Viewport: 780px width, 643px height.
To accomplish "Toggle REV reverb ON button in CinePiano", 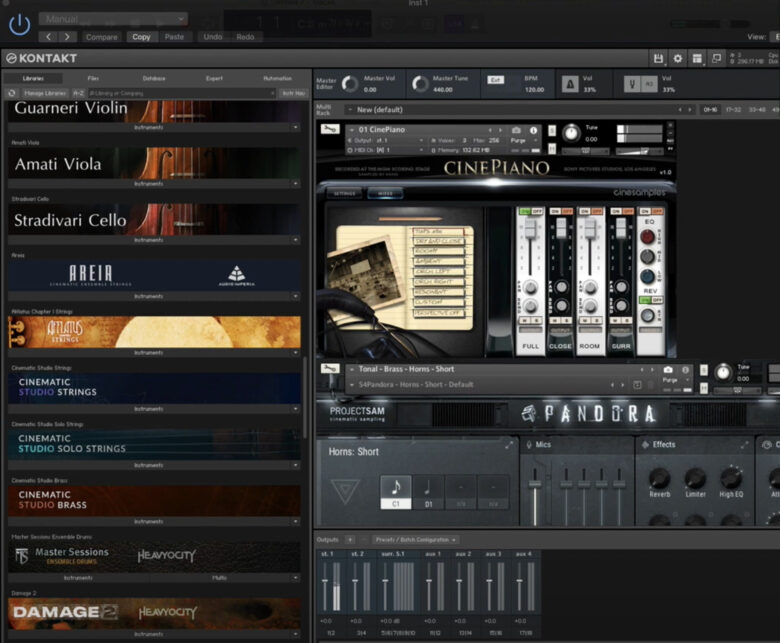I will 645,300.
